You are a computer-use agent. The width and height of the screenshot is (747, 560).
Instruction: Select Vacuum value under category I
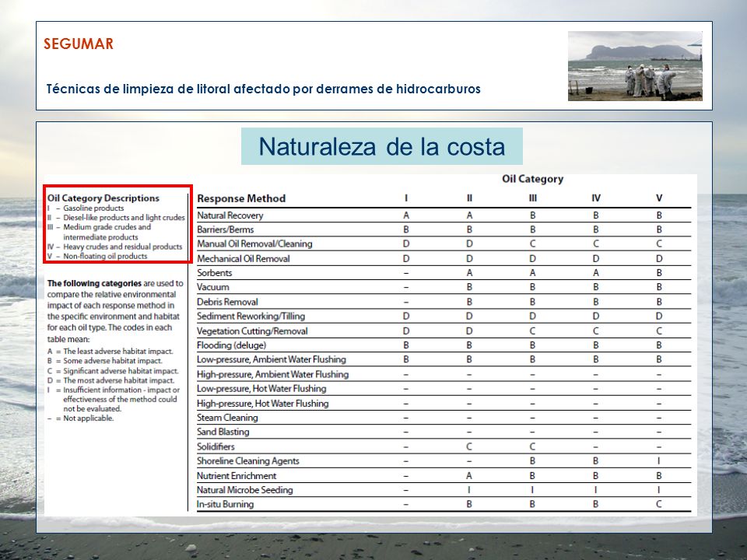pyautogui.click(x=406, y=288)
